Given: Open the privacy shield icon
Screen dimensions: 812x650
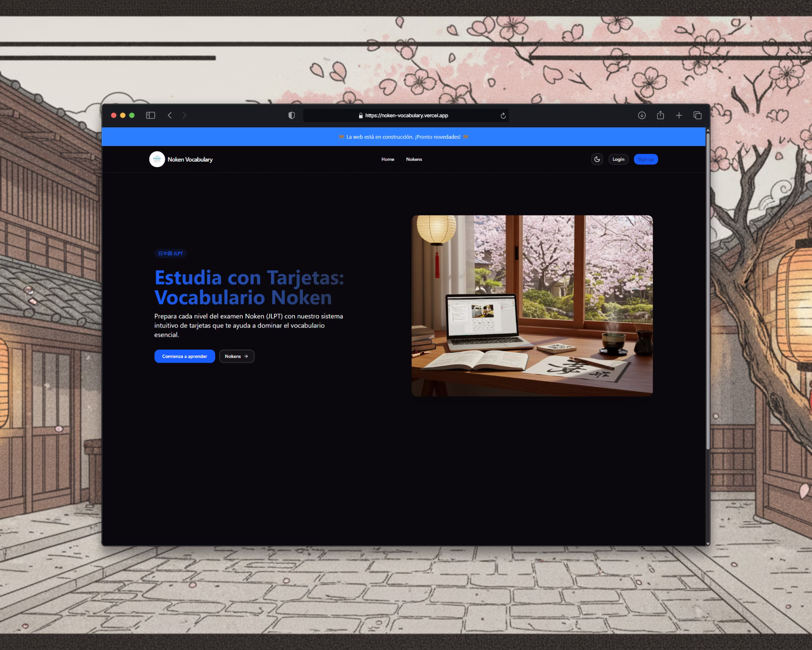Looking at the screenshot, I should 291,115.
